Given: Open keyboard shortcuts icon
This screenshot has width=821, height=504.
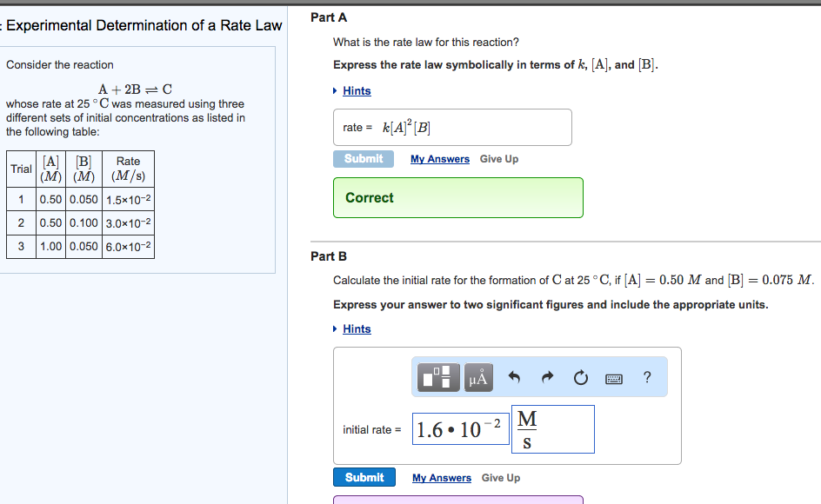Looking at the screenshot, I should coord(614,378).
